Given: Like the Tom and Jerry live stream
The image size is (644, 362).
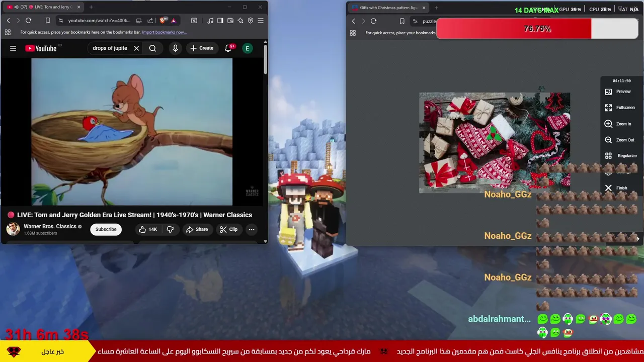Looking at the screenshot, I should (x=148, y=229).
